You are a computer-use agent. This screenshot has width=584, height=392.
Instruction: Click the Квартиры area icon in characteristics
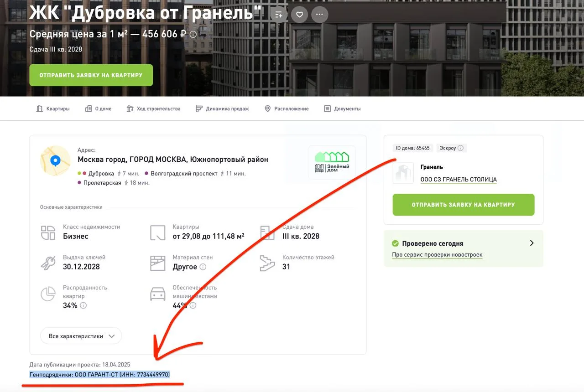pyautogui.click(x=158, y=232)
